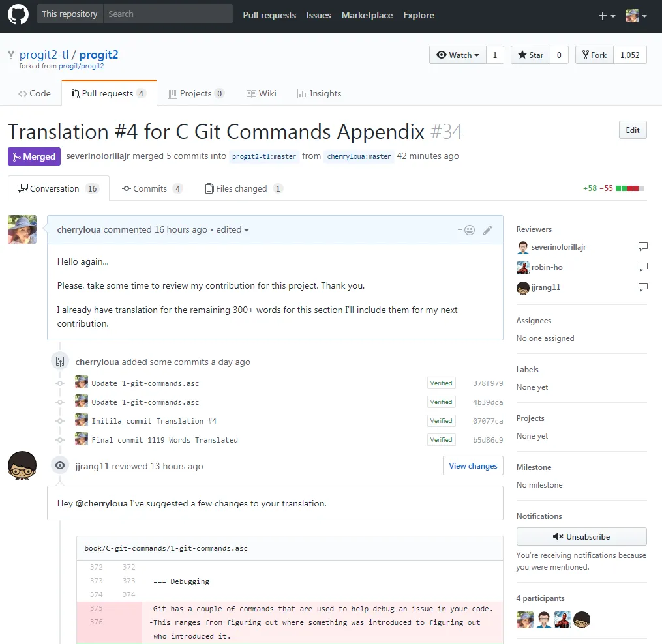Click the +58 −55 diffstat bar
Screen dimensions: 662x644
614,188
